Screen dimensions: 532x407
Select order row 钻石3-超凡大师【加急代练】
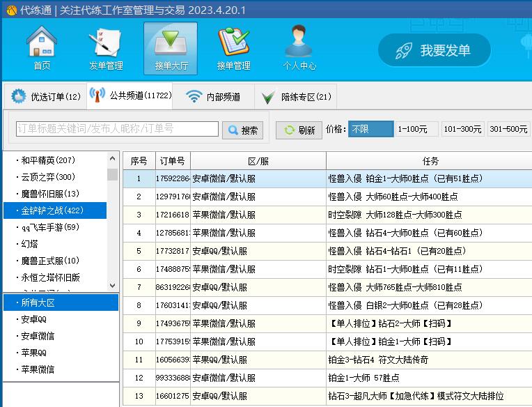(x=327, y=396)
